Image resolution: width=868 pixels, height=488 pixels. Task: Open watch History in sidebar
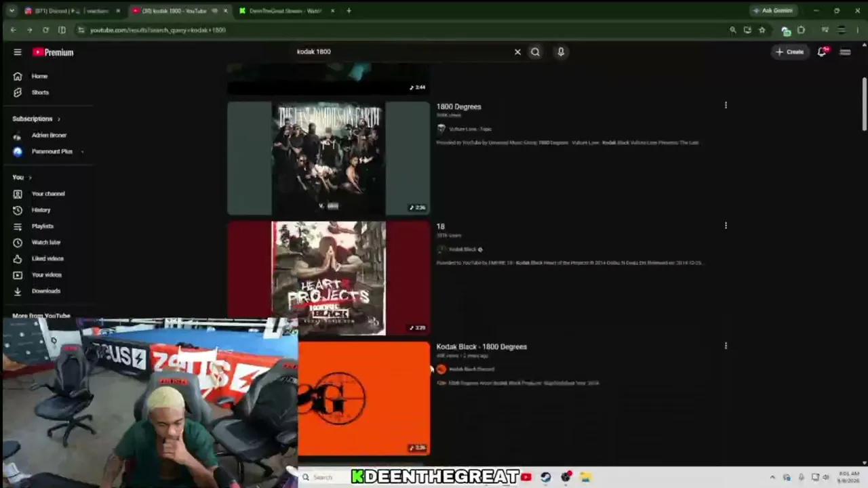(41, 210)
